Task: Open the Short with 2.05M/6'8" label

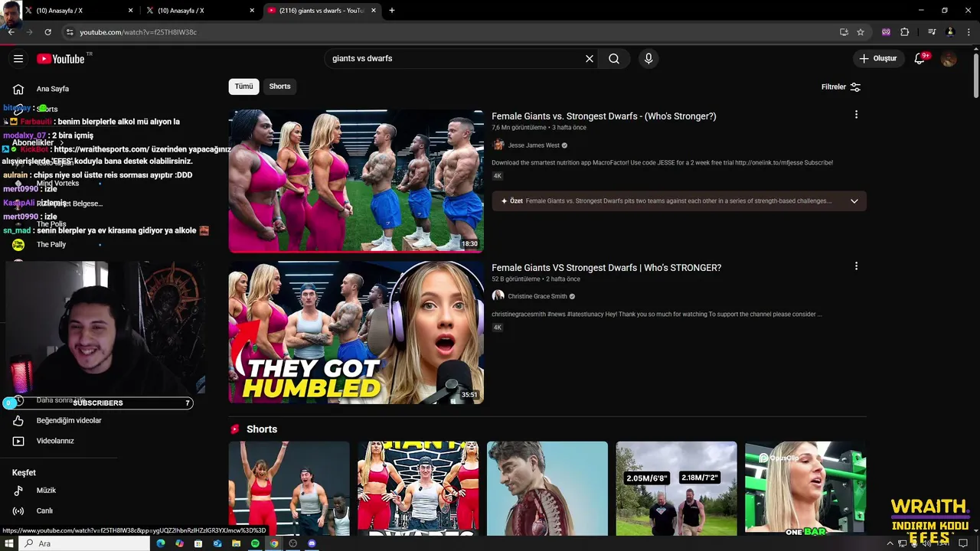Action: (676, 487)
